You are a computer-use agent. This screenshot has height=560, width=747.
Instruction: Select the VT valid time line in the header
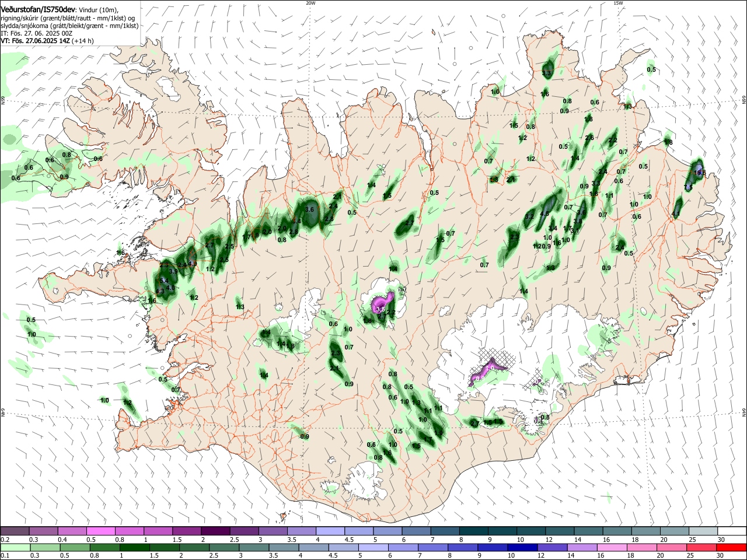(x=47, y=41)
